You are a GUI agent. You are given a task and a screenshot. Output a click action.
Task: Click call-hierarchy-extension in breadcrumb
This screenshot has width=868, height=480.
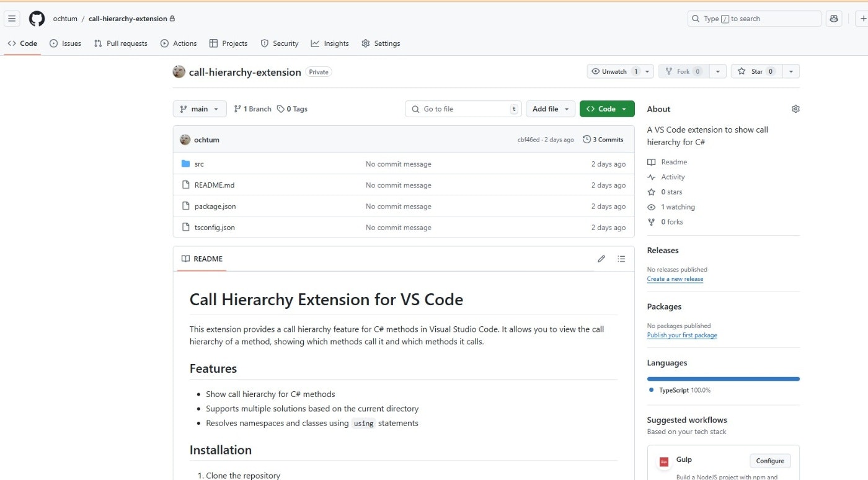pos(128,19)
